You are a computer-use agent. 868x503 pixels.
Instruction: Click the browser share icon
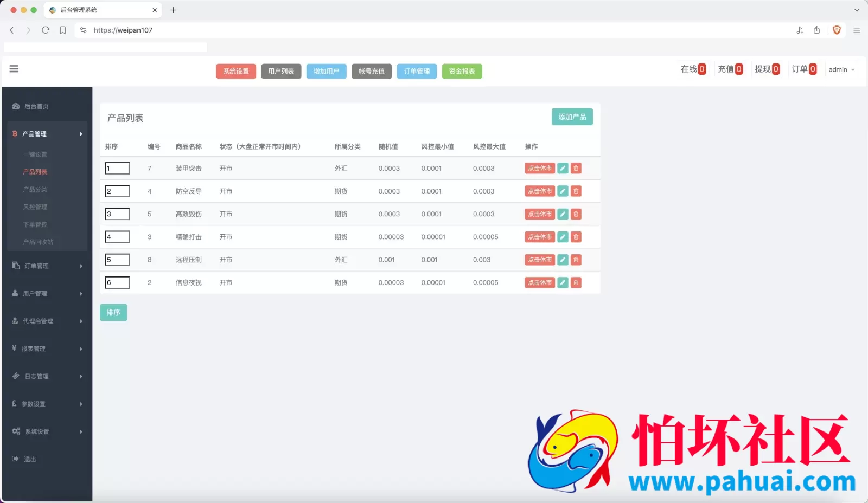point(816,30)
